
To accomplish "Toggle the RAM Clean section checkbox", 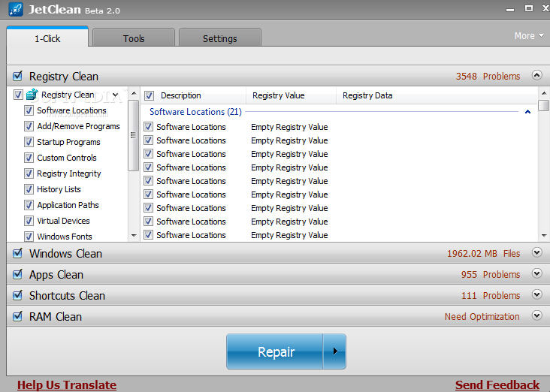I will 17,316.
